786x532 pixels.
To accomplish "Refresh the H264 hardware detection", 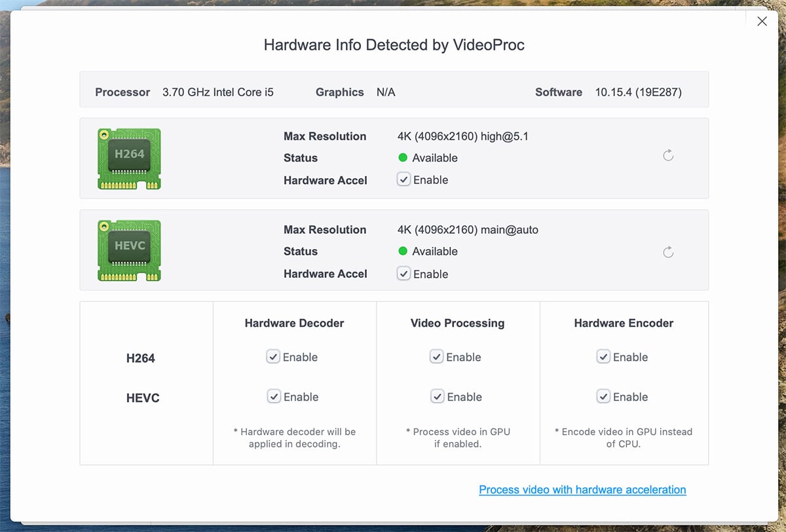I will [668, 155].
